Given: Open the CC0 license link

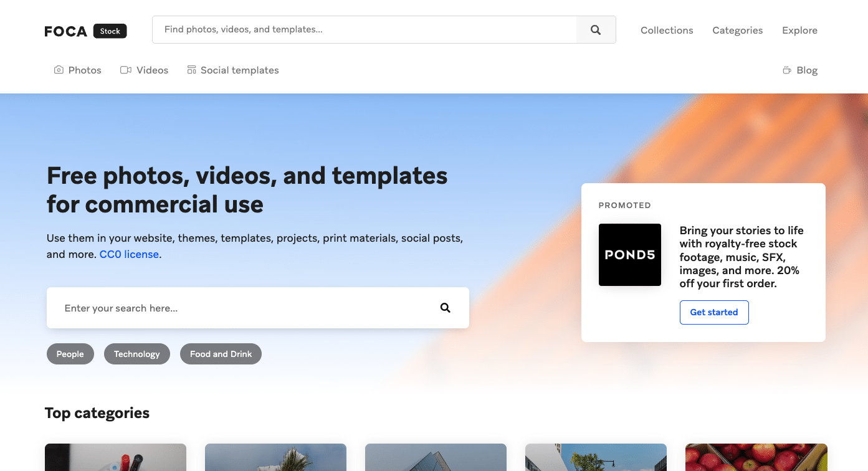Looking at the screenshot, I should (x=129, y=254).
